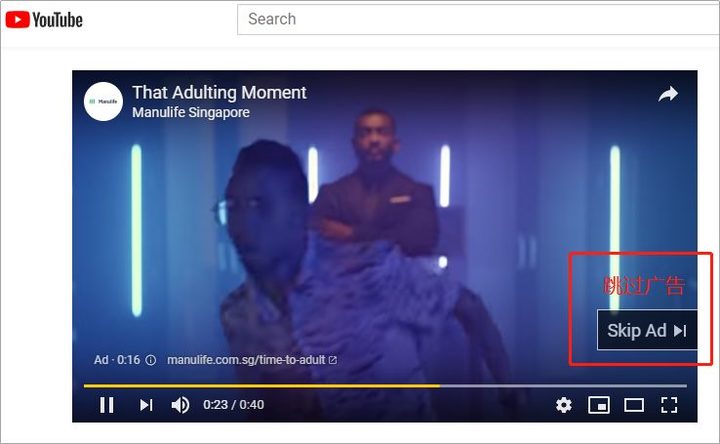Open the Manulife channel avatar
Viewport: 720px width, 444px height.
pos(103,101)
